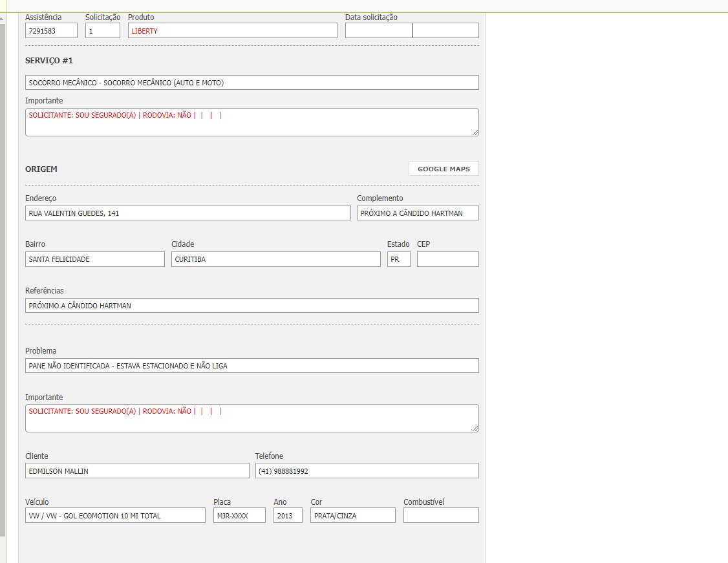Click the SERVIÇO #1 heading
Image resolution: width=728 pixels, height=563 pixels.
(x=48, y=60)
